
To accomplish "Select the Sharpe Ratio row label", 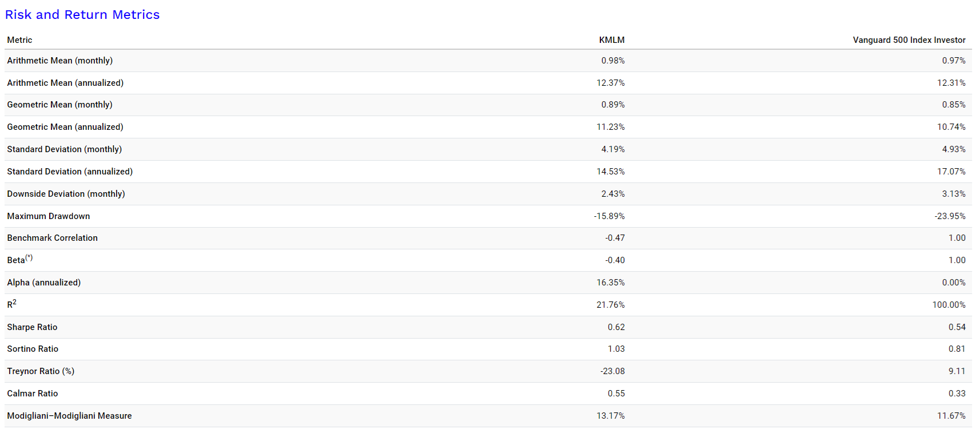I will coord(32,327).
